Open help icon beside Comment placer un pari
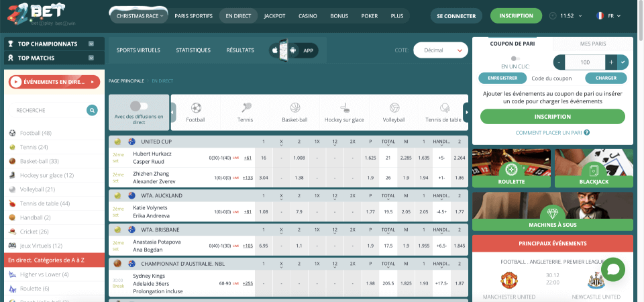Screen dimensions: 644x302 (x=587, y=132)
